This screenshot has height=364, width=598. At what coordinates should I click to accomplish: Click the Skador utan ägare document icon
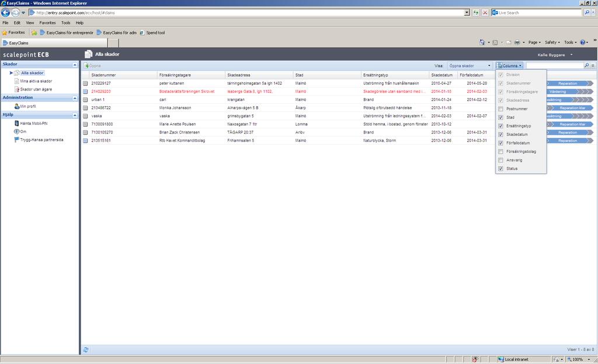[x=17, y=89]
